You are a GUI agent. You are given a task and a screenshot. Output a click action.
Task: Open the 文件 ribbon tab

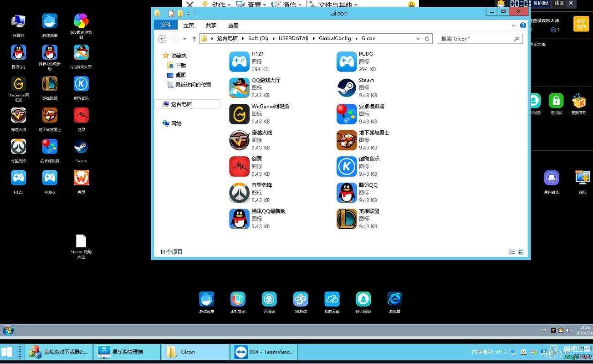point(166,25)
